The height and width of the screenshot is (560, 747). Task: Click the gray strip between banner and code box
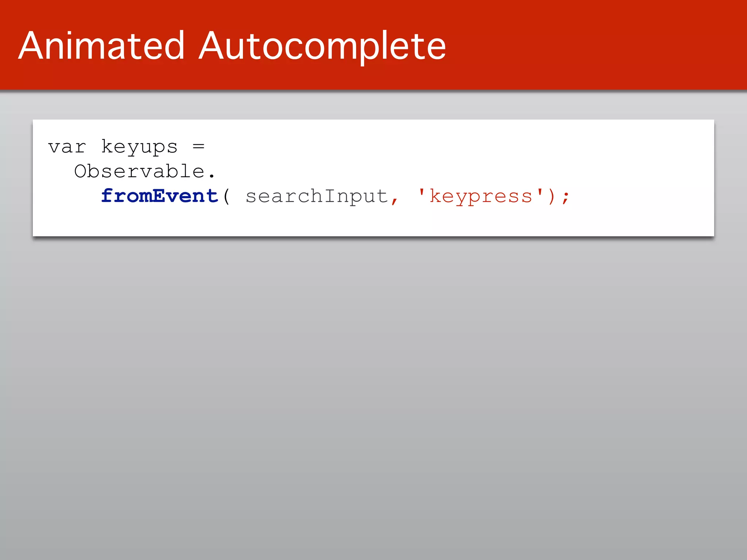373,106
